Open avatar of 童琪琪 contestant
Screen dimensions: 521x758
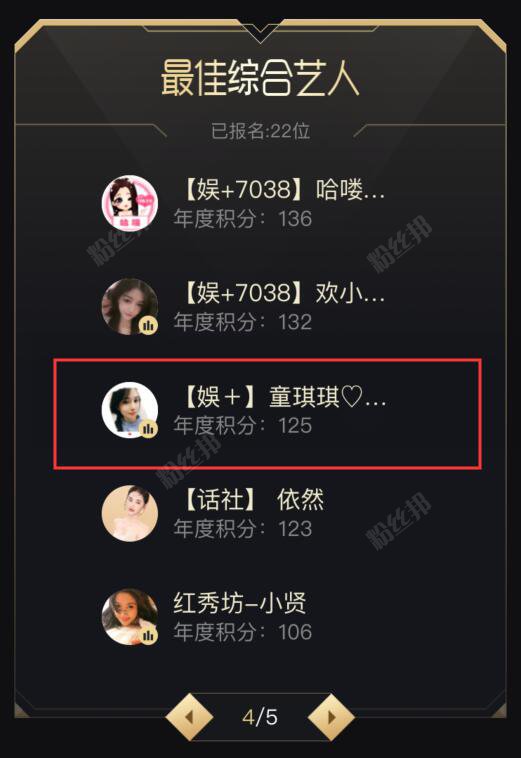130,410
